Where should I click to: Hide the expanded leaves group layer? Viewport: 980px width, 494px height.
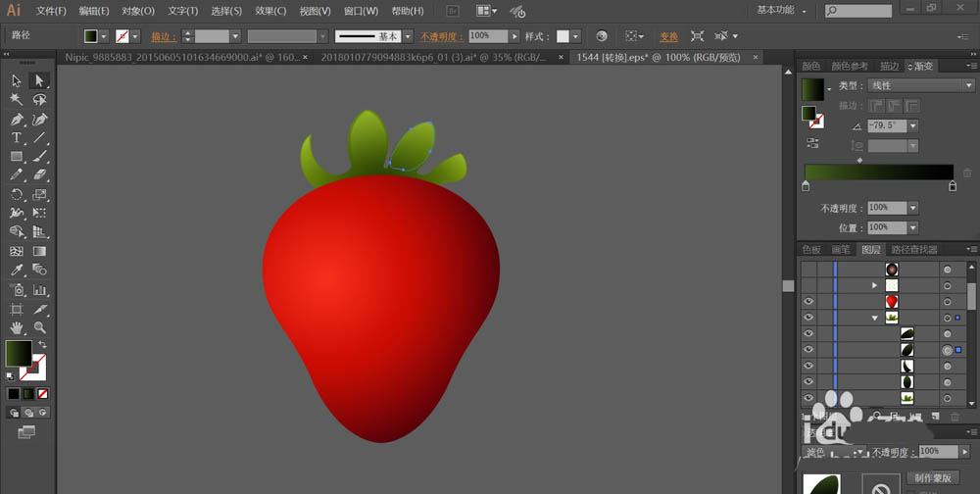tap(808, 318)
